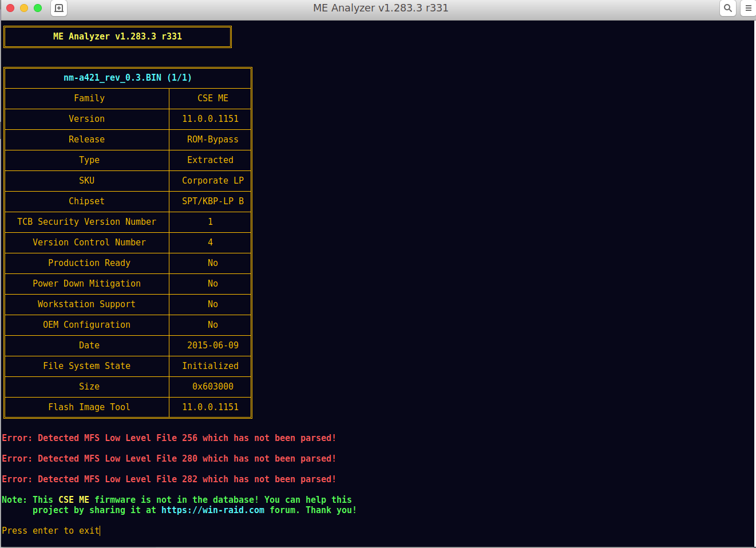The image size is (756, 548).
Task: Click the 'Production Ready' label
Action: 89,263
